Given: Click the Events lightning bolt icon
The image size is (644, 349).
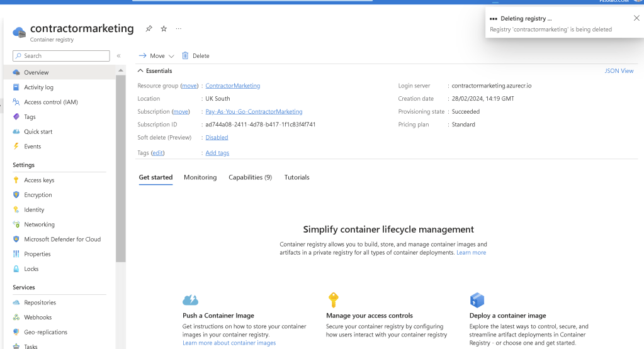Looking at the screenshot, I should pos(16,146).
